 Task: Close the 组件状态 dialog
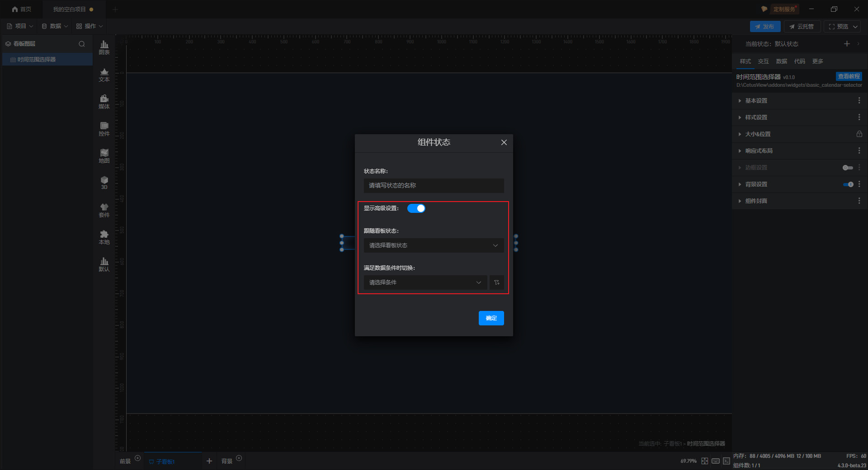point(504,142)
